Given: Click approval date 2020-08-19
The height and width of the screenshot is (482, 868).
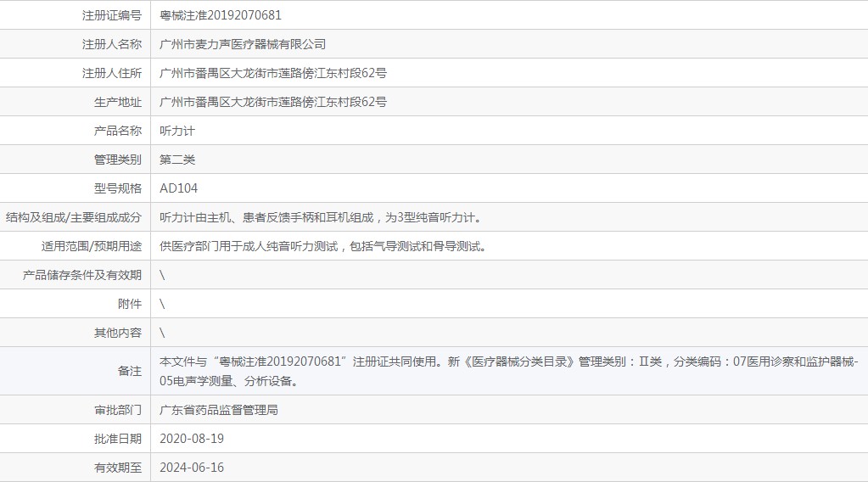Looking at the screenshot, I should tap(192, 439).
